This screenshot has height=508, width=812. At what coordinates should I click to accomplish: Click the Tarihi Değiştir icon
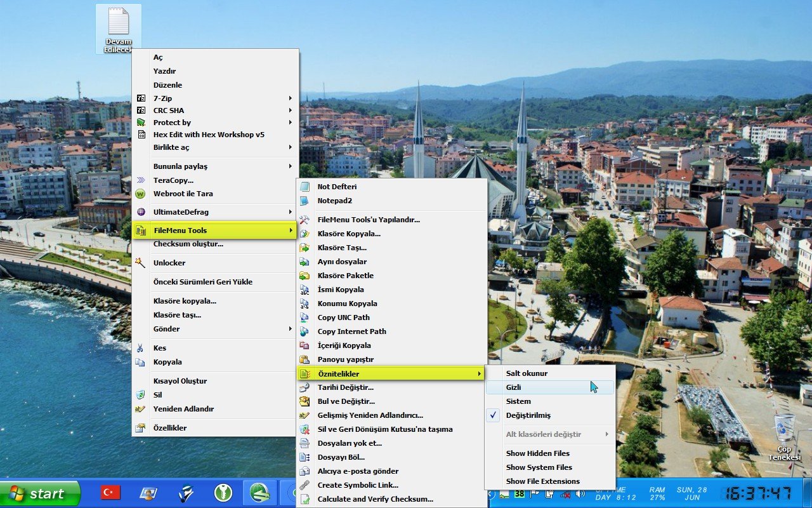tap(304, 387)
